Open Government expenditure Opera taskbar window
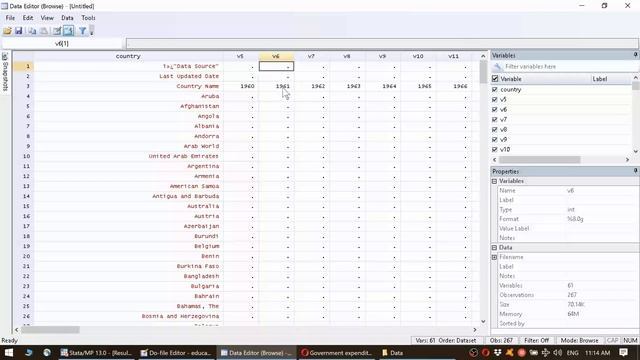 (336, 353)
